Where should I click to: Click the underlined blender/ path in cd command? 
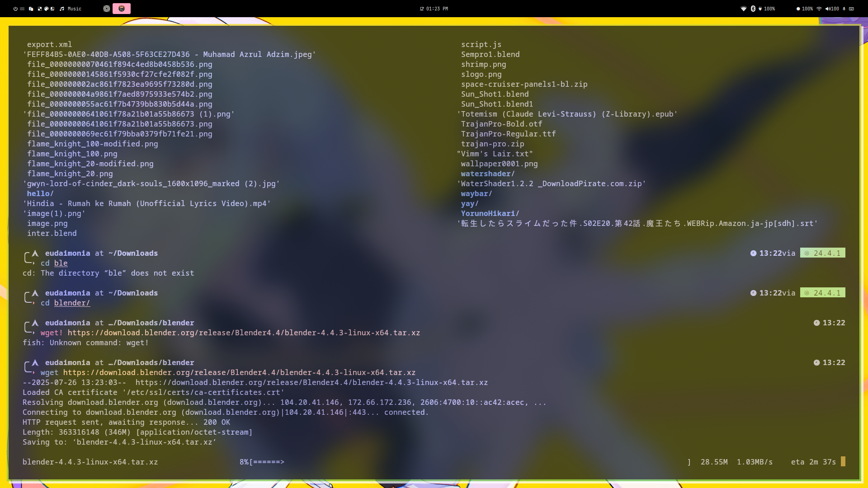72,303
